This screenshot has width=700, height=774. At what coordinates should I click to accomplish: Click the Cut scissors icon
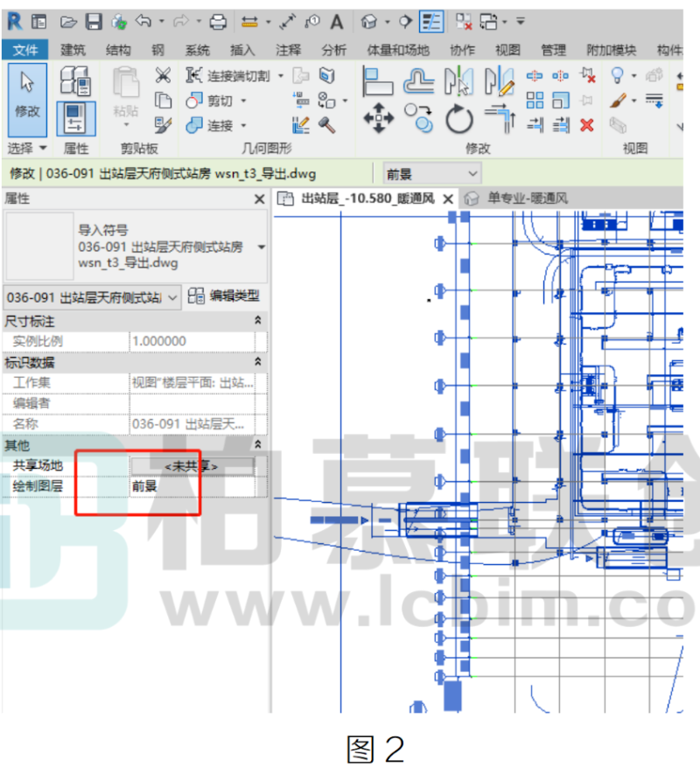point(163,75)
